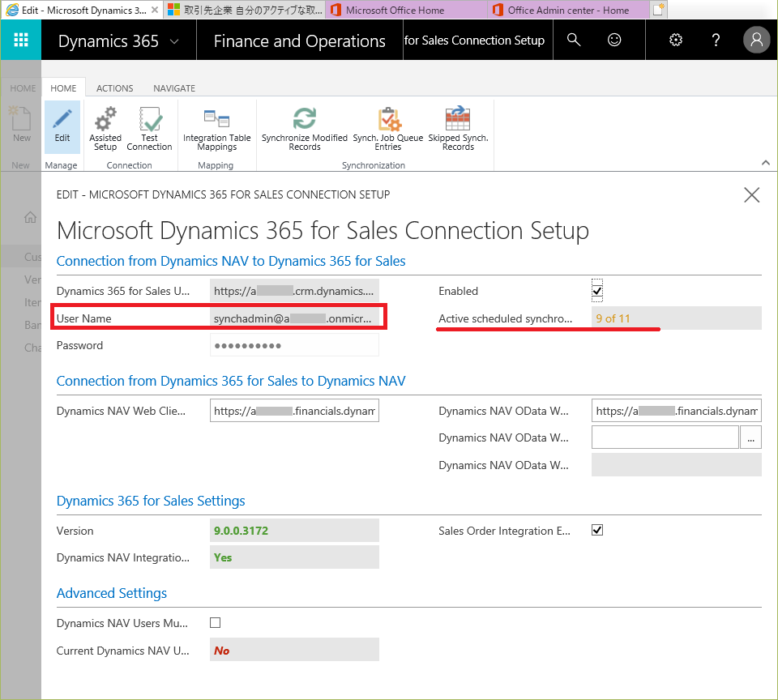Close the first Edit browser tab
778x700 pixels.
(155, 10)
